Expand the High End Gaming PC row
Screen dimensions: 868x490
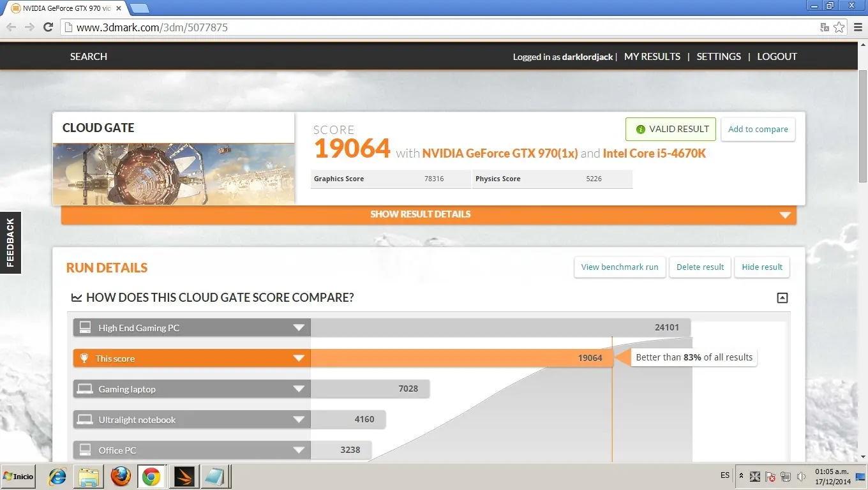tap(299, 328)
